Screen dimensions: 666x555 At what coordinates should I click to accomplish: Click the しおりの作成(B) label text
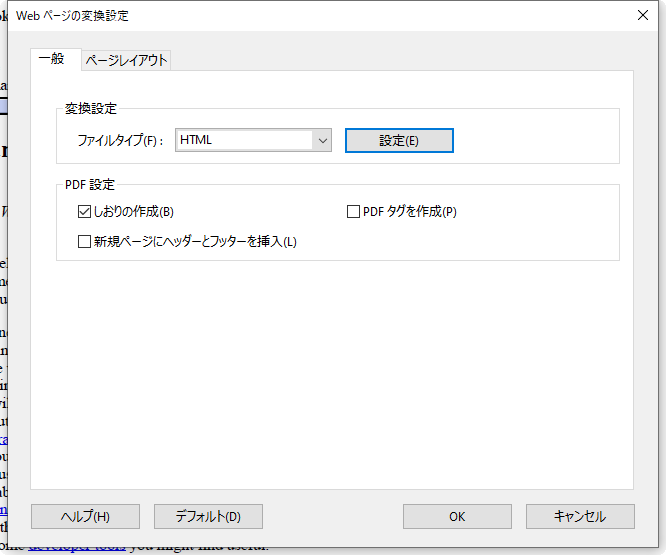click(134, 212)
